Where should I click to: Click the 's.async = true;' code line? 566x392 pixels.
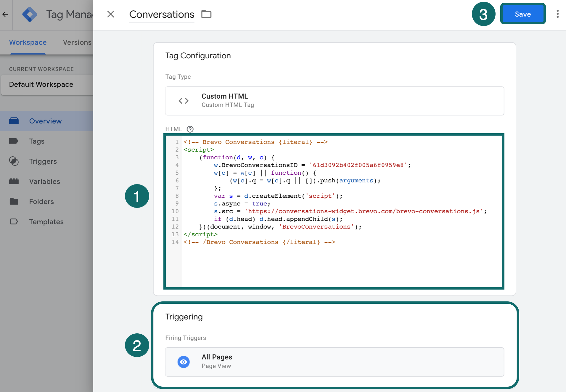pos(242,204)
